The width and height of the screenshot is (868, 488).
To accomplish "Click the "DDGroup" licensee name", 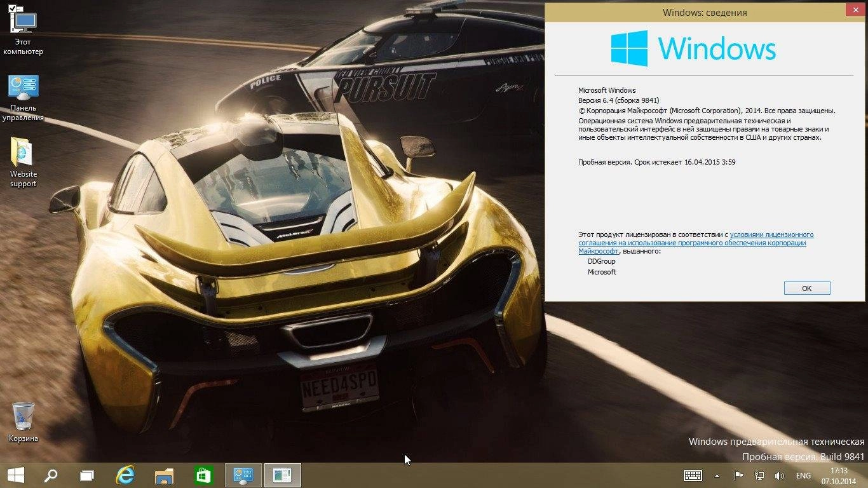I will pos(601,261).
